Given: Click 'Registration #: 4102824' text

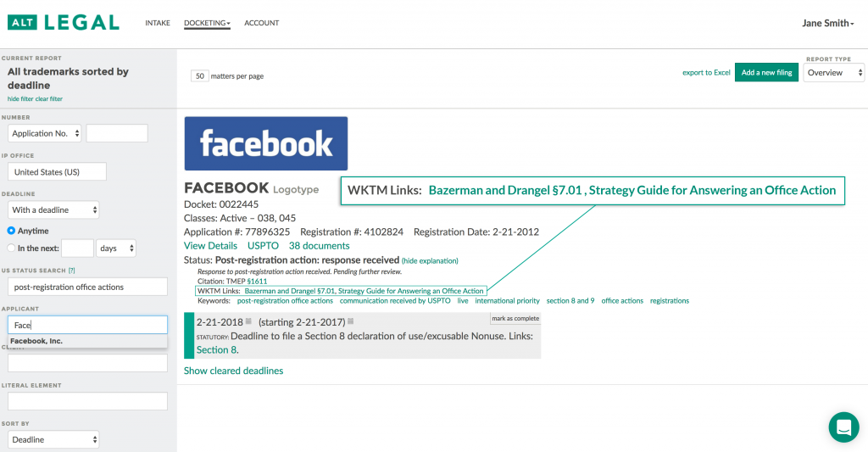Looking at the screenshot, I should 352,232.
